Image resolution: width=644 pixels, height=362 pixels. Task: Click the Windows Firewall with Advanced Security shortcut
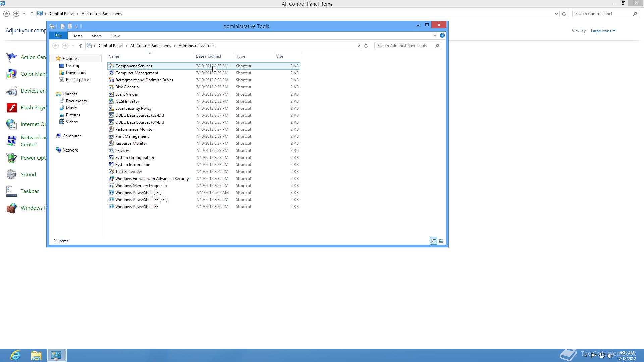pyautogui.click(x=152, y=179)
